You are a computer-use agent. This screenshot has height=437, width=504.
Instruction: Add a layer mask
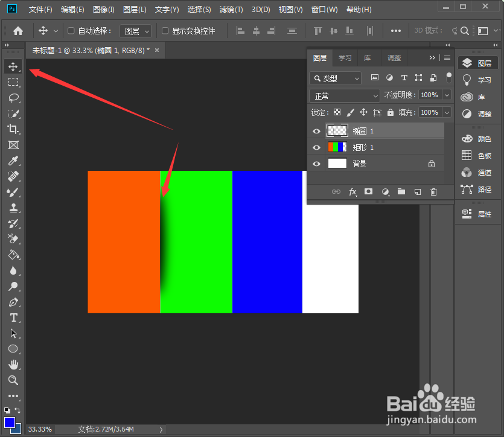coord(368,192)
